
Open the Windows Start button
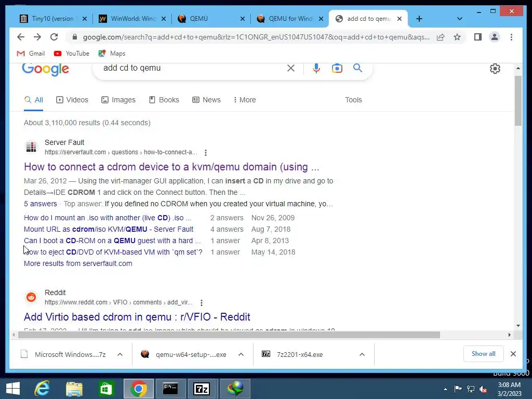coord(13,389)
